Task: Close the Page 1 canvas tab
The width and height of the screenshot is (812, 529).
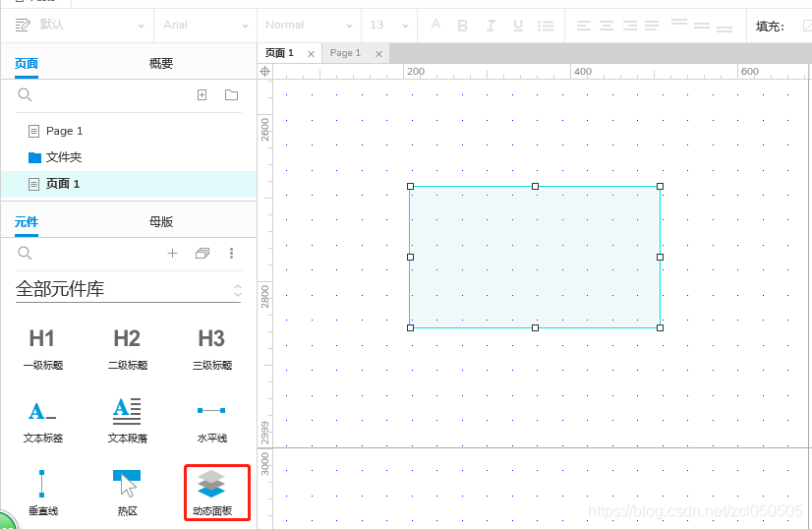Action: [378, 54]
